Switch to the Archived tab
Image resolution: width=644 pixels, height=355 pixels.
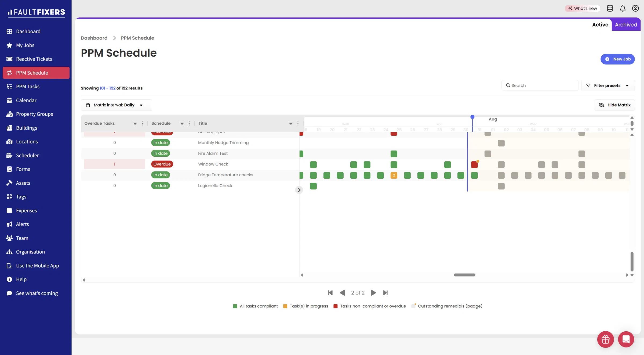pos(626,25)
